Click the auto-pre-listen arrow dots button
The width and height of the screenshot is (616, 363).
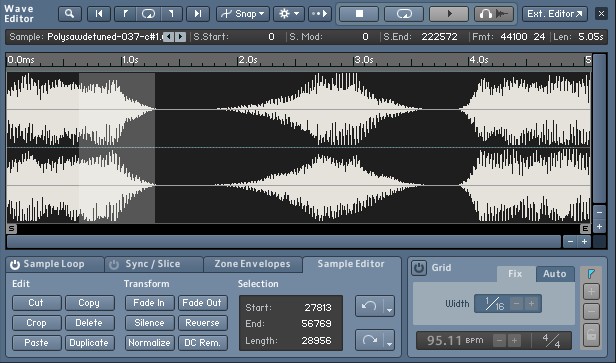coord(320,14)
